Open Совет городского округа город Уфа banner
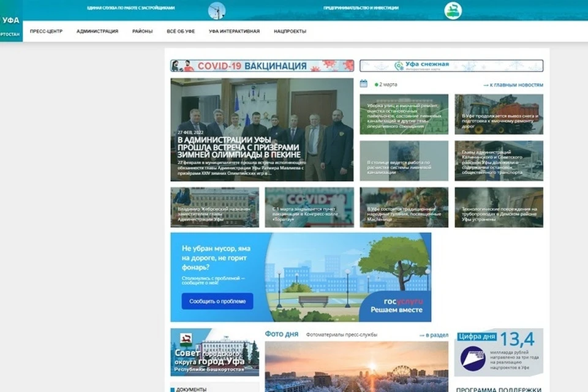Screen dimensions: 588x392 click(214, 352)
